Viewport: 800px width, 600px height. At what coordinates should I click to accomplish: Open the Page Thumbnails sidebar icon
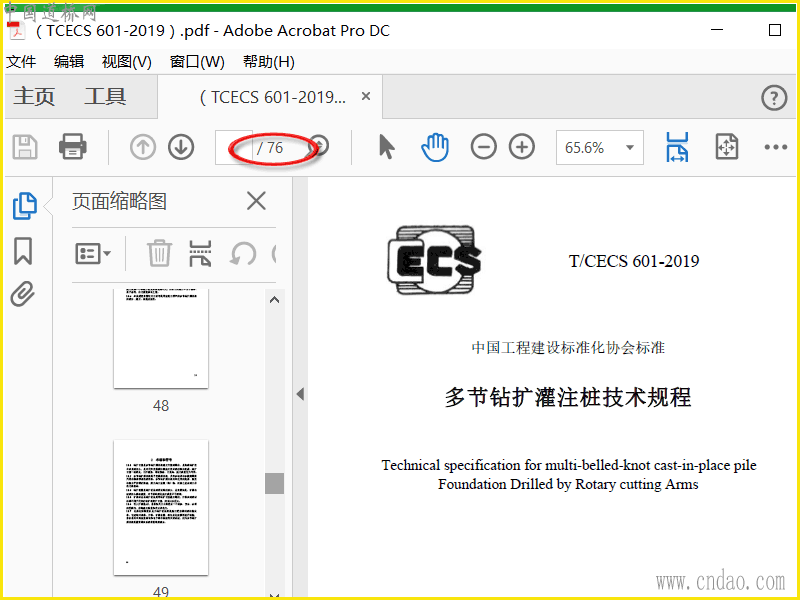(x=24, y=206)
